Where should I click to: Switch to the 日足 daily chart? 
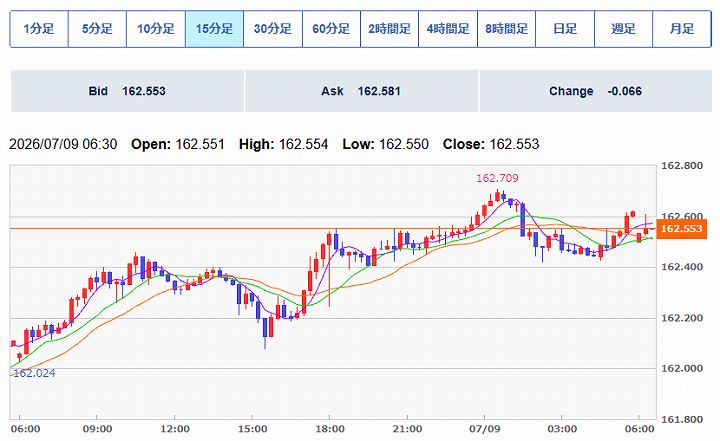tap(565, 29)
